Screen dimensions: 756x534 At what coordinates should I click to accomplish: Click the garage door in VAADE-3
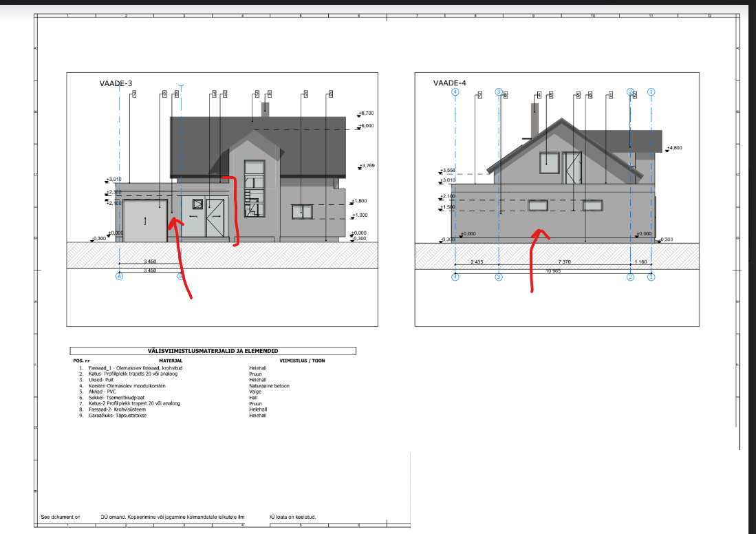pos(145,220)
